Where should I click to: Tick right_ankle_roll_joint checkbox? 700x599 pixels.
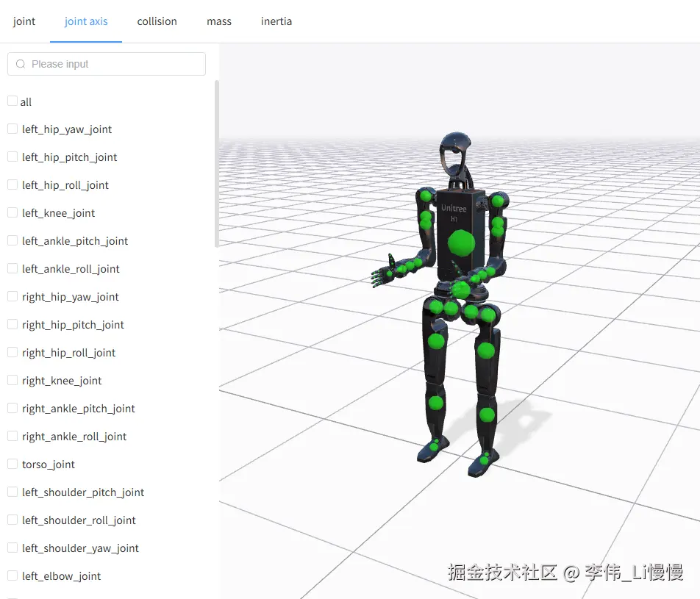(12, 436)
